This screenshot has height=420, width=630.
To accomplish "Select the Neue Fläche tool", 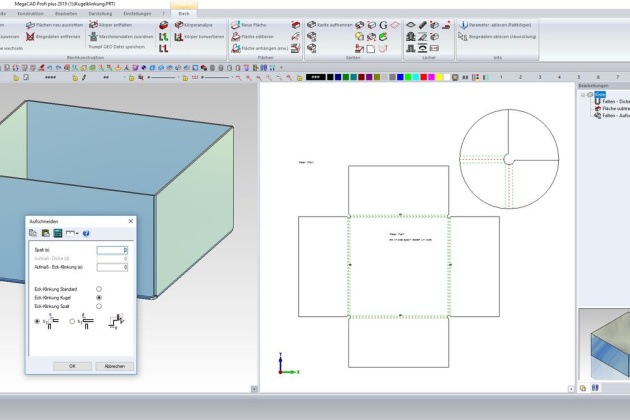I will click(x=235, y=24).
